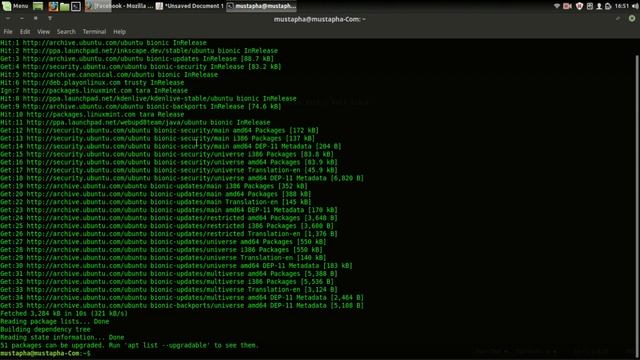
Task: Open the green file manager folder launcher
Action: pyautogui.click(x=64, y=7)
